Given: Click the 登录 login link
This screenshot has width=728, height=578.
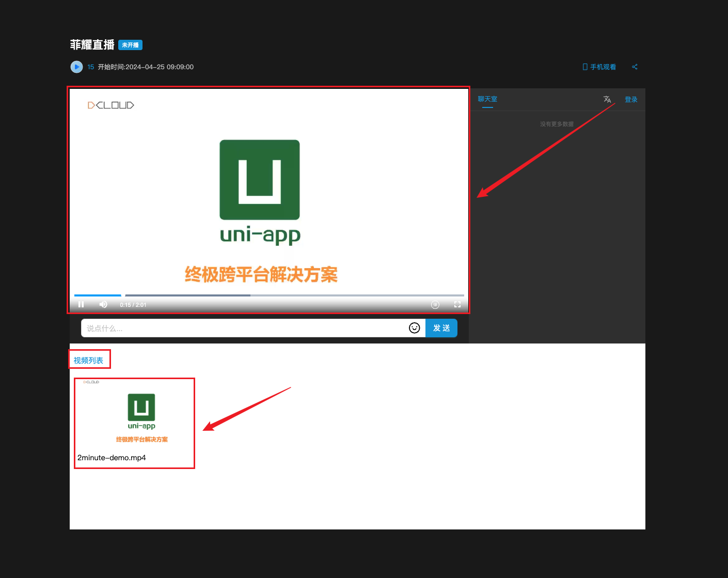Looking at the screenshot, I should coord(631,99).
